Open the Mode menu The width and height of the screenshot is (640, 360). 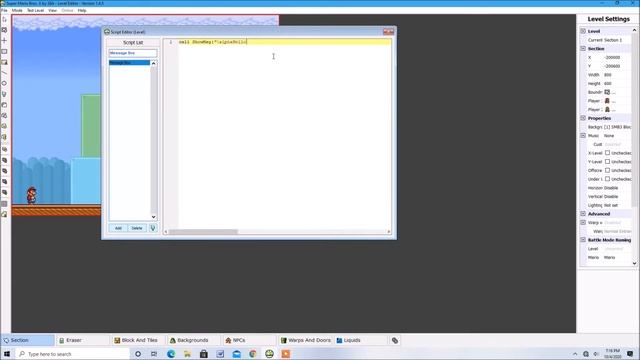17,10
